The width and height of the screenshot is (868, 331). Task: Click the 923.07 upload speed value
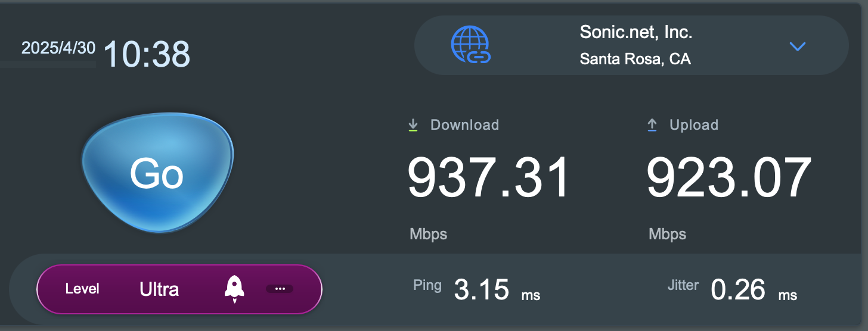[729, 177]
